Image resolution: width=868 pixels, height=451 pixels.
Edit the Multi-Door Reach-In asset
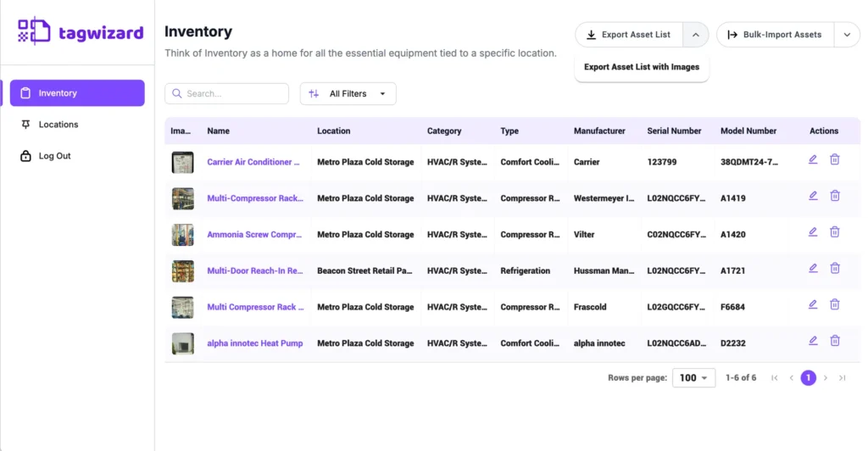point(813,269)
